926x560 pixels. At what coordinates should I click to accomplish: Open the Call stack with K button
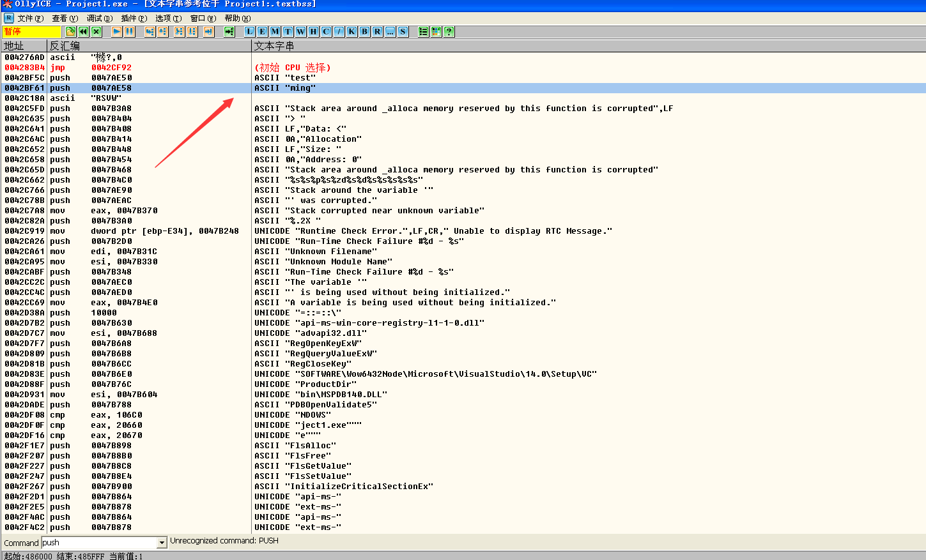(351, 31)
